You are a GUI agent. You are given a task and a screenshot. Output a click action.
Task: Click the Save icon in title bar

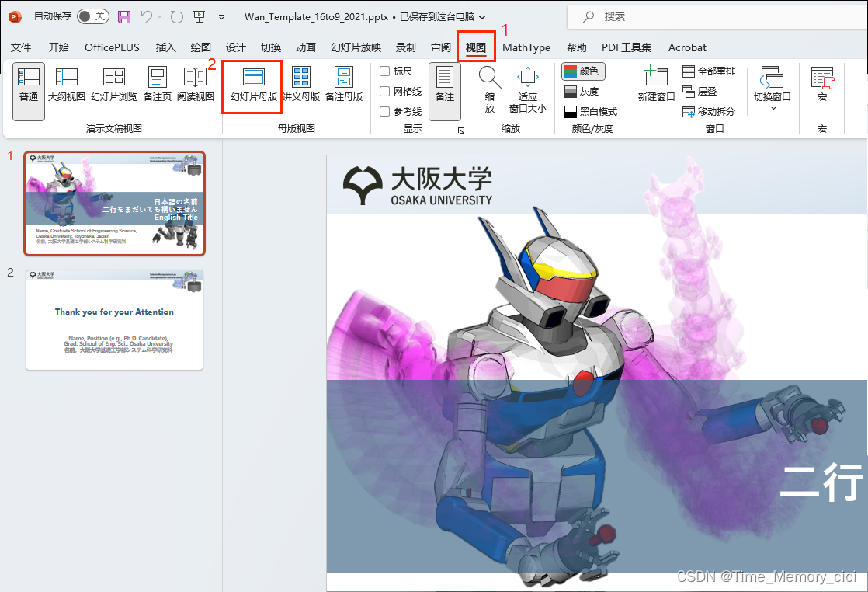pyautogui.click(x=124, y=16)
